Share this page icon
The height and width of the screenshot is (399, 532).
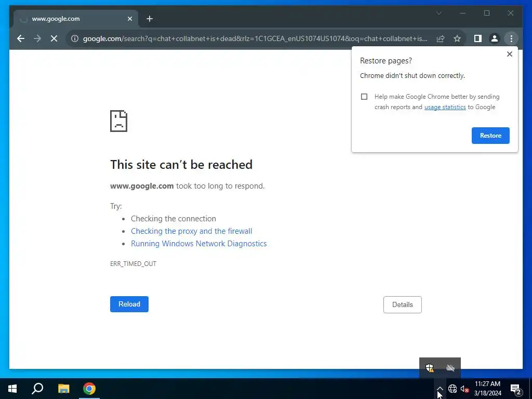click(441, 38)
